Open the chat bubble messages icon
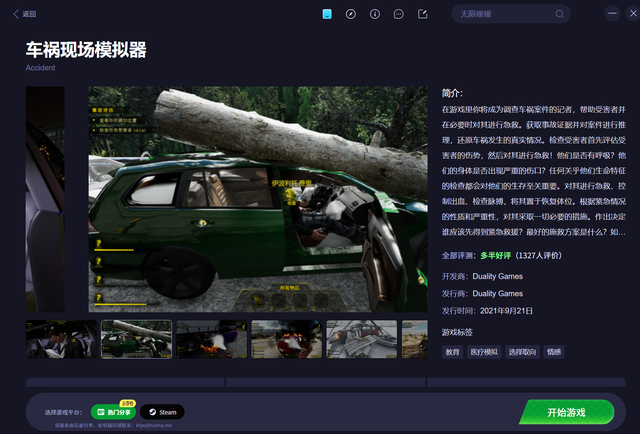640x434 pixels. (x=399, y=14)
